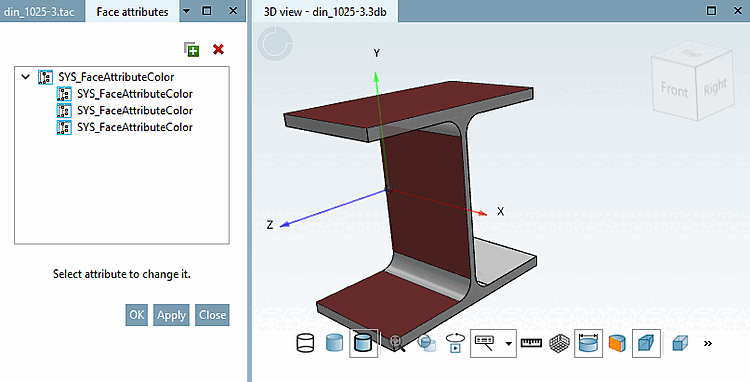750x382 pixels.
Task: Show the 3D grid mesh icon
Action: [x=559, y=343]
